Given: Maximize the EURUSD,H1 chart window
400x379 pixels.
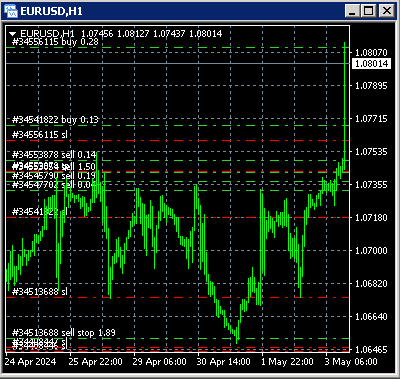Looking at the screenshot, I should 369,11.
